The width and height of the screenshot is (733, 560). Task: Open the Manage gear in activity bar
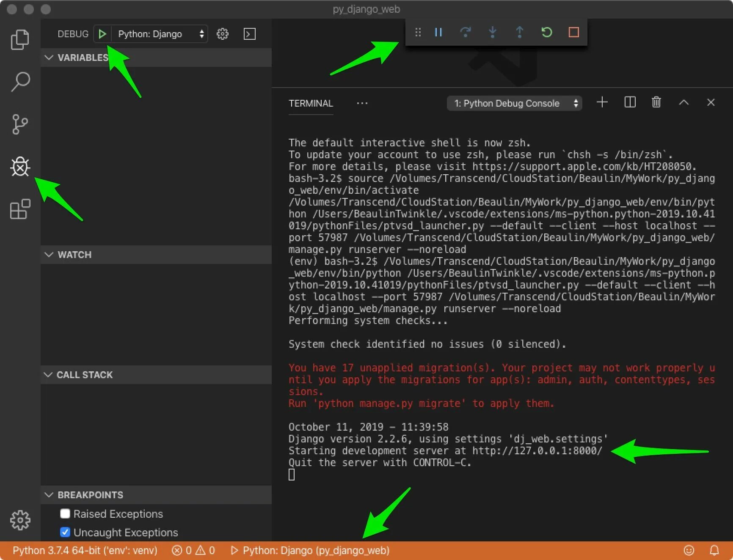point(20,520)
